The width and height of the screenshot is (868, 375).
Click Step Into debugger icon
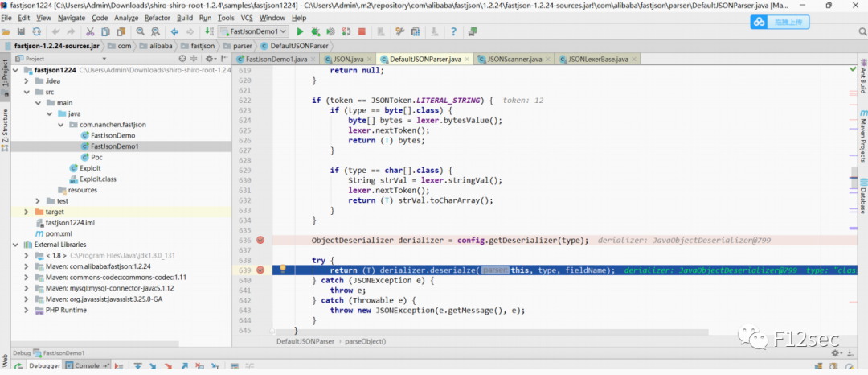click(x=153, y=366)
